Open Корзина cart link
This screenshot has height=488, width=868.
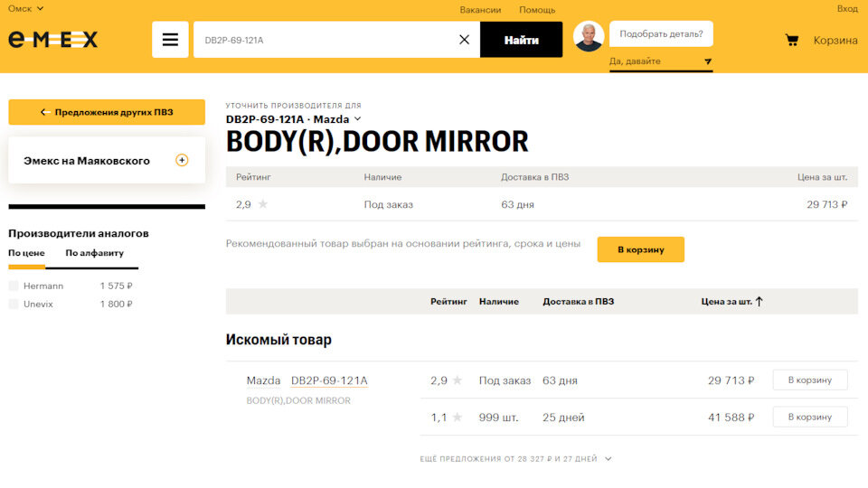click(x=835, y=41)
